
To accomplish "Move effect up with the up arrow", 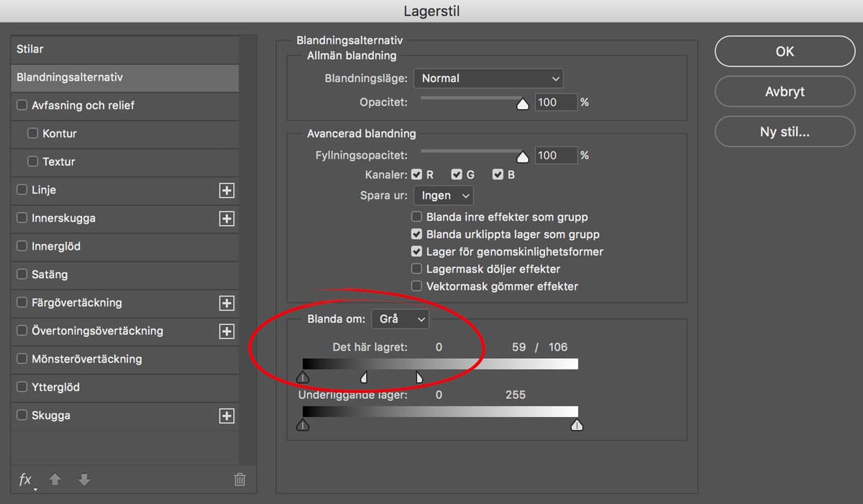I will coord(55,480).
